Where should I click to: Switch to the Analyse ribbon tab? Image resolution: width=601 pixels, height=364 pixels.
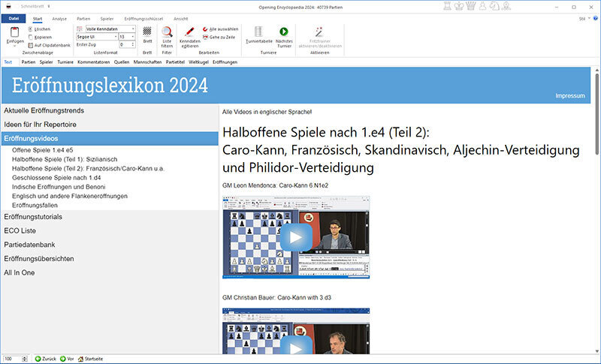click(x=59, y=19)
